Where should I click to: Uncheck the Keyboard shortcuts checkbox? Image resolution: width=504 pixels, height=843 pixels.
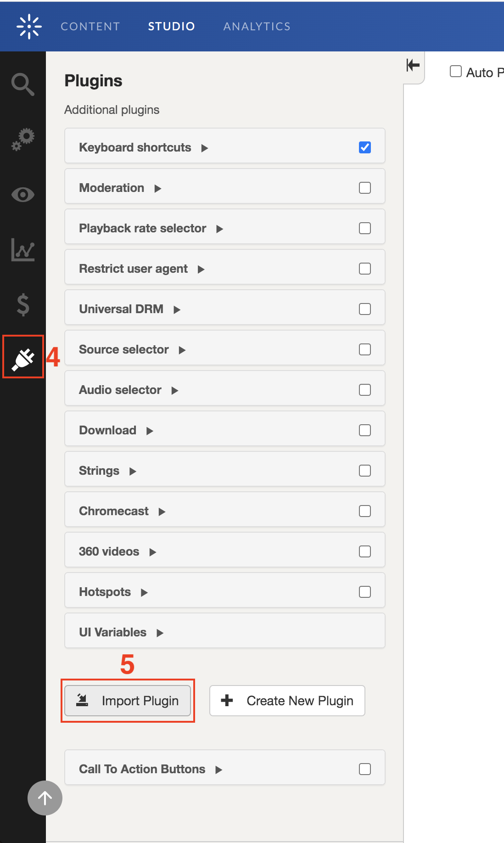tap(365, 147)
